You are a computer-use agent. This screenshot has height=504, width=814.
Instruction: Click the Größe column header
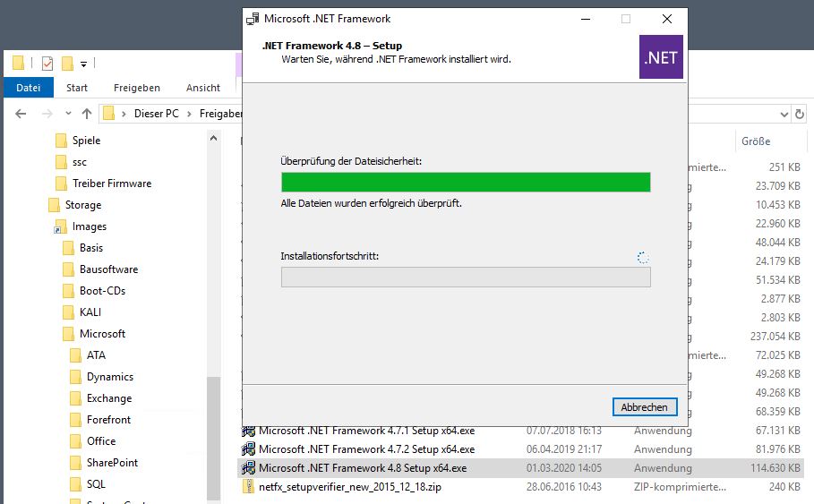756,141
